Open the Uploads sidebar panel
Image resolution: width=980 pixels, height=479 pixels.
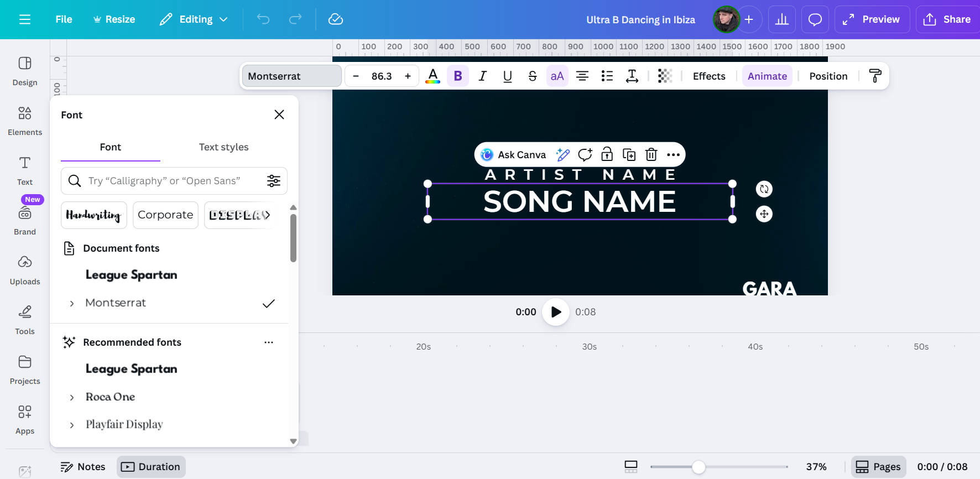pos(25,270)
